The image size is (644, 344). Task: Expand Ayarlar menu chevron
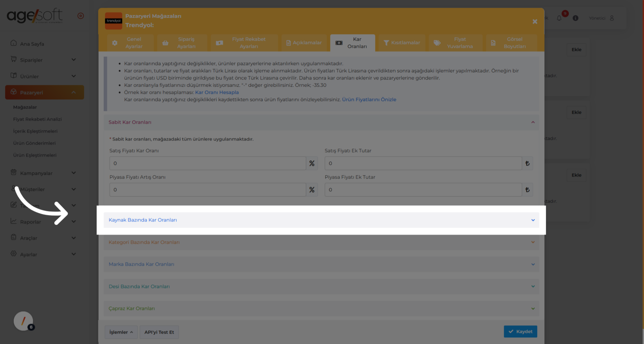coord(74,254)
